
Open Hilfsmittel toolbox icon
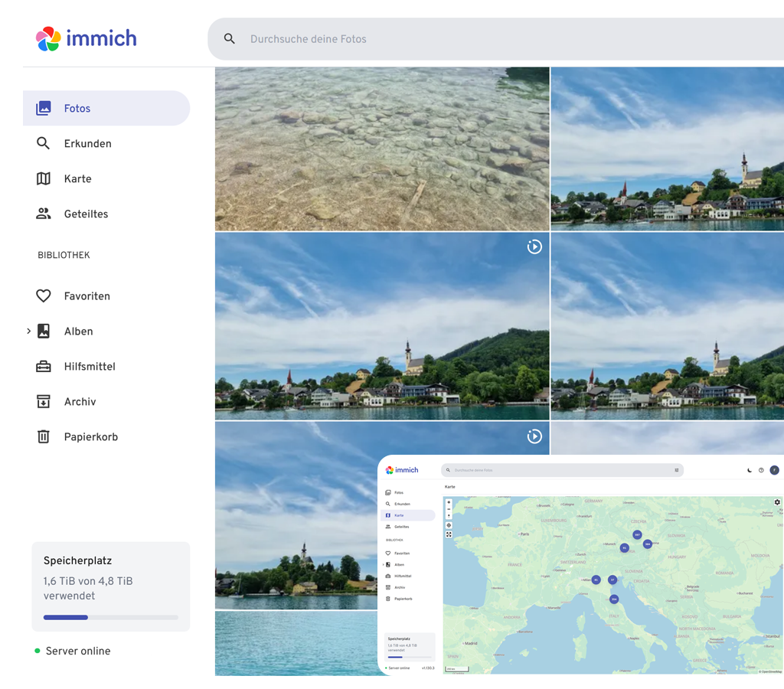coord(44,367)
